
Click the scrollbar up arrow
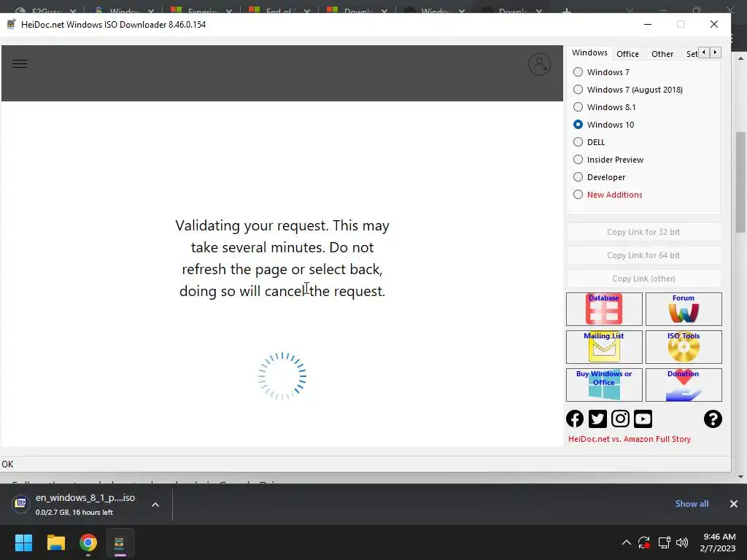[x=740, y=58]
